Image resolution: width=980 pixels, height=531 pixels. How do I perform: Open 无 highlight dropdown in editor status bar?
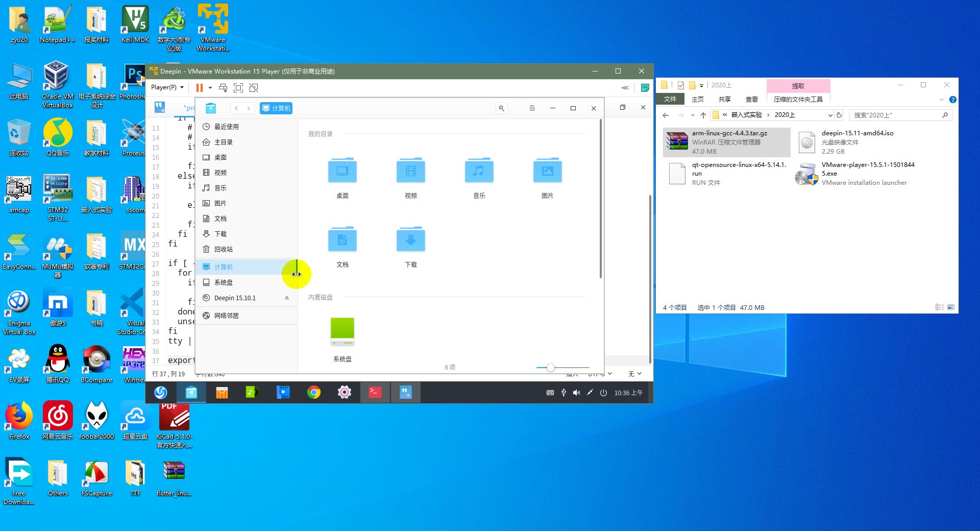pyautogui.click(x=634, y=374)
